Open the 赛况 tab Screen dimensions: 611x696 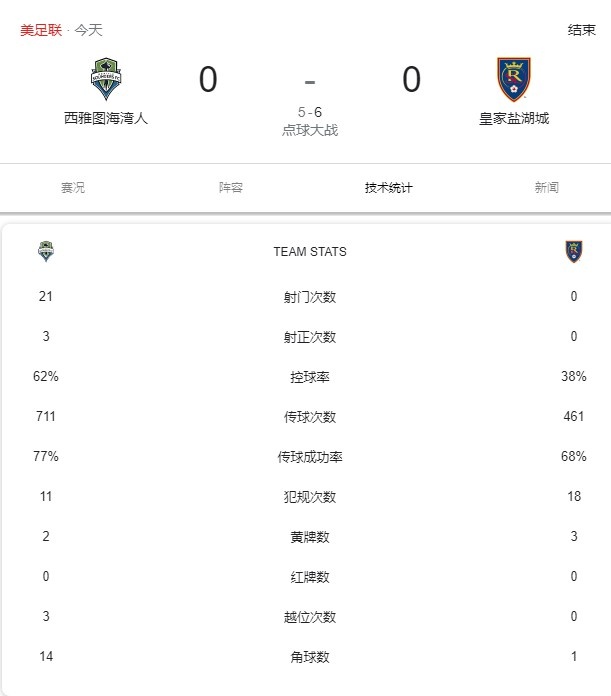pos(73,187)
